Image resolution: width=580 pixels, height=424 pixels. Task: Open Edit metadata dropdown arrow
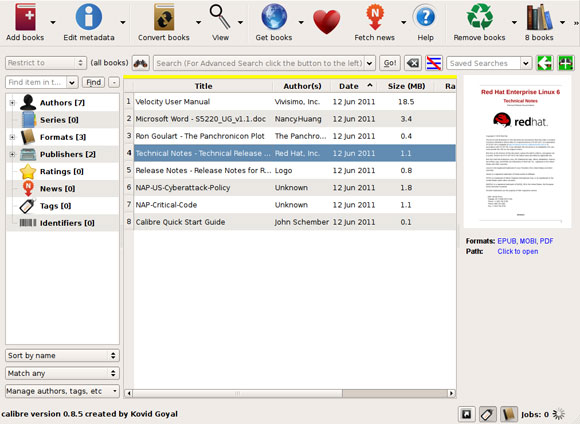[x=123, y=22]
